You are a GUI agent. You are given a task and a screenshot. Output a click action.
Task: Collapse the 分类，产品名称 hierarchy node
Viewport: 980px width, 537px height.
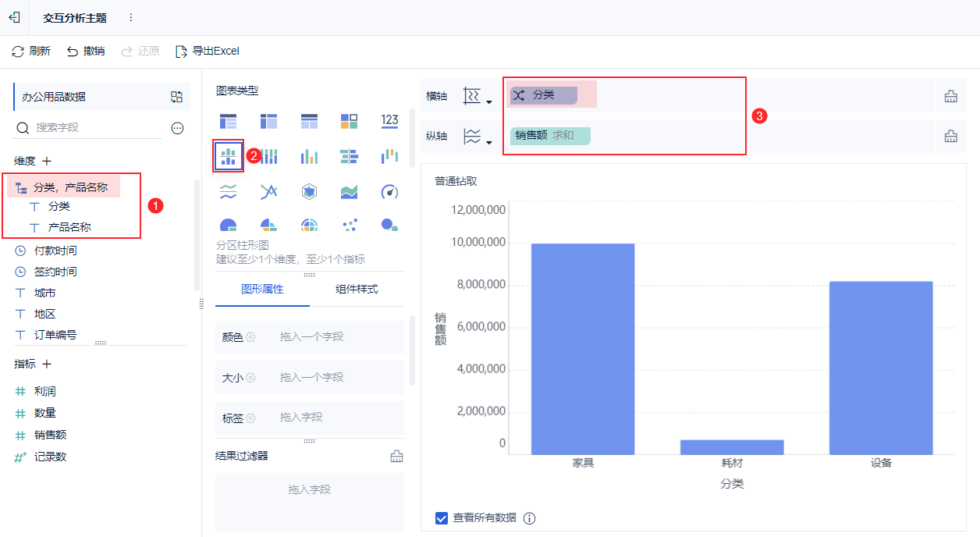(21, 187)
